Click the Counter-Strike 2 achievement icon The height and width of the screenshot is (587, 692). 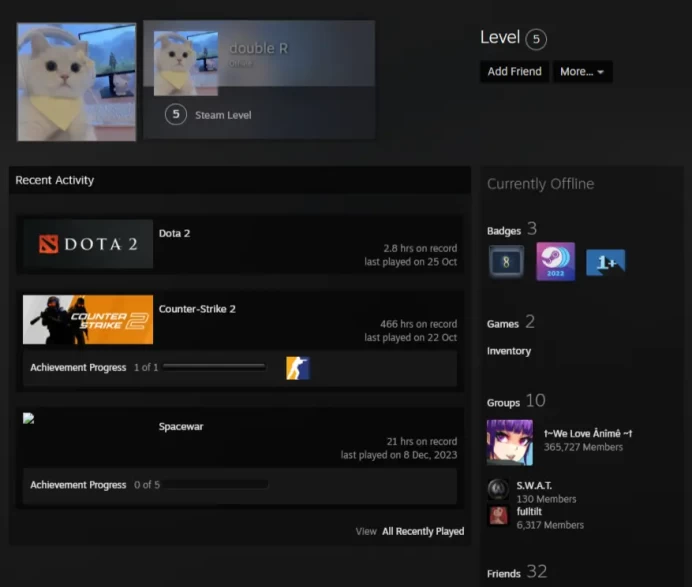298,368
